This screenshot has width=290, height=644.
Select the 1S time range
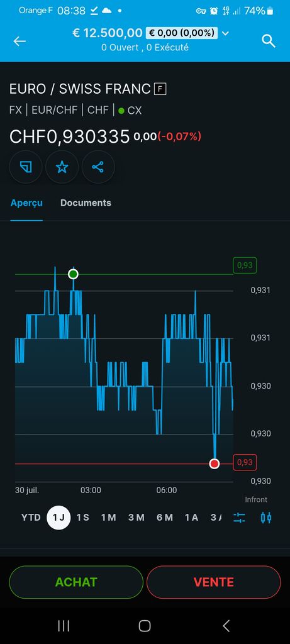click(83, 518)
